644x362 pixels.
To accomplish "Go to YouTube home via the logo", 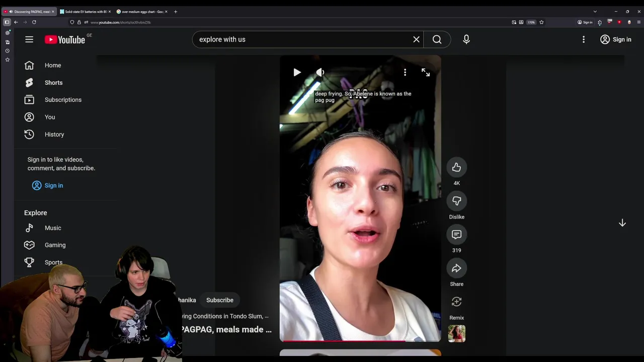I will pos(64,40).
